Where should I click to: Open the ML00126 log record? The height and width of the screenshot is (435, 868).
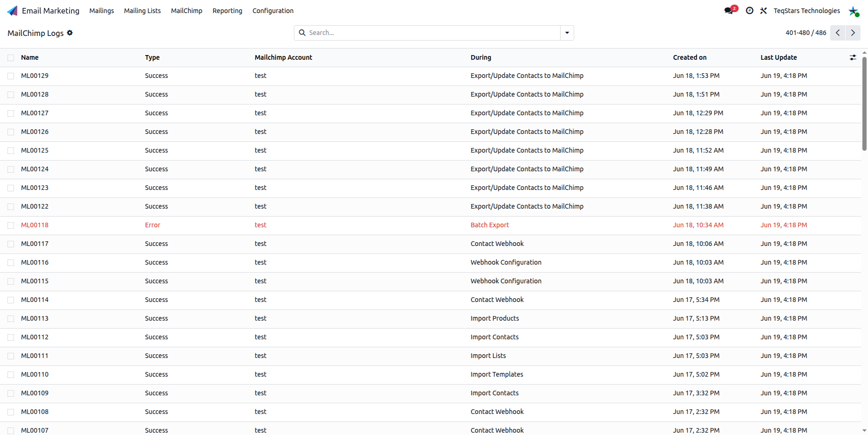pos(35,132)
